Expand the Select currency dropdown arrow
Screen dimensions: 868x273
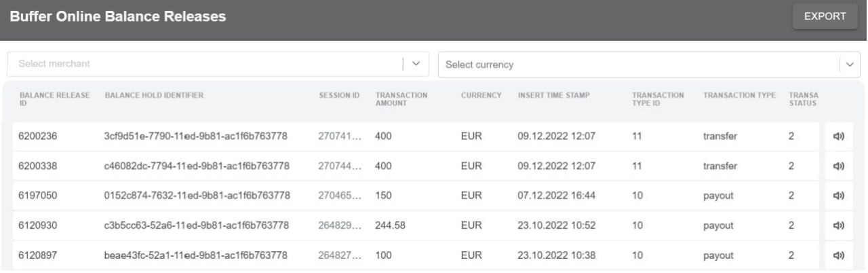click(x=850, y=65)
